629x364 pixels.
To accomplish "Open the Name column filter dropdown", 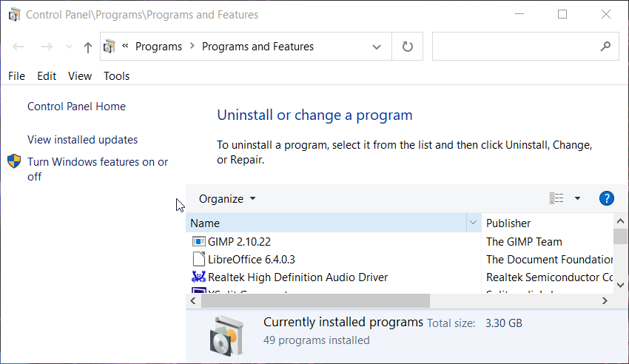I will [473, 223].
